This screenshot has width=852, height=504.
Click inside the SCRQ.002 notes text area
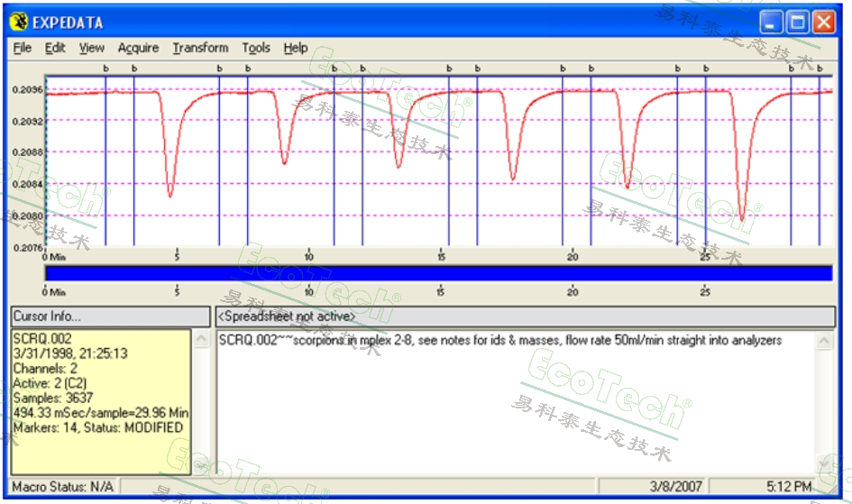pyautogui.click(x=514, y=406)
